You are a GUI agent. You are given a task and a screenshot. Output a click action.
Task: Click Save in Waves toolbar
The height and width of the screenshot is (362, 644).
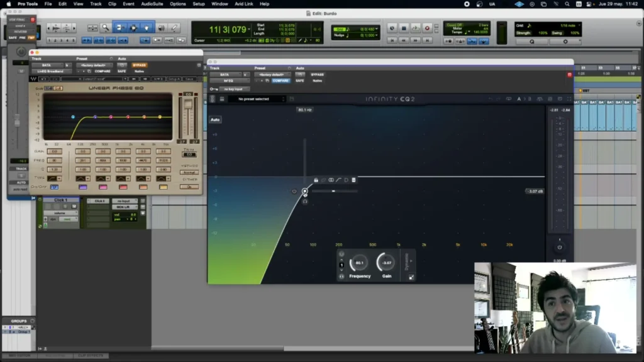click(189, 79)
